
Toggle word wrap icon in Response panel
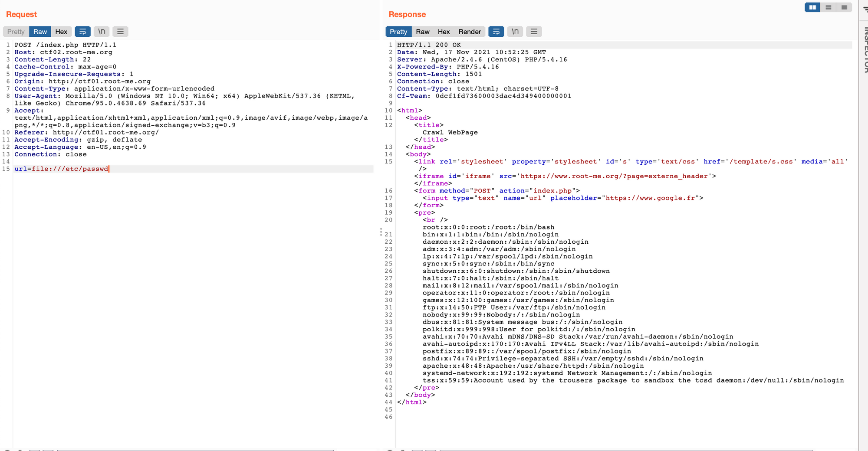pos(496,32)
